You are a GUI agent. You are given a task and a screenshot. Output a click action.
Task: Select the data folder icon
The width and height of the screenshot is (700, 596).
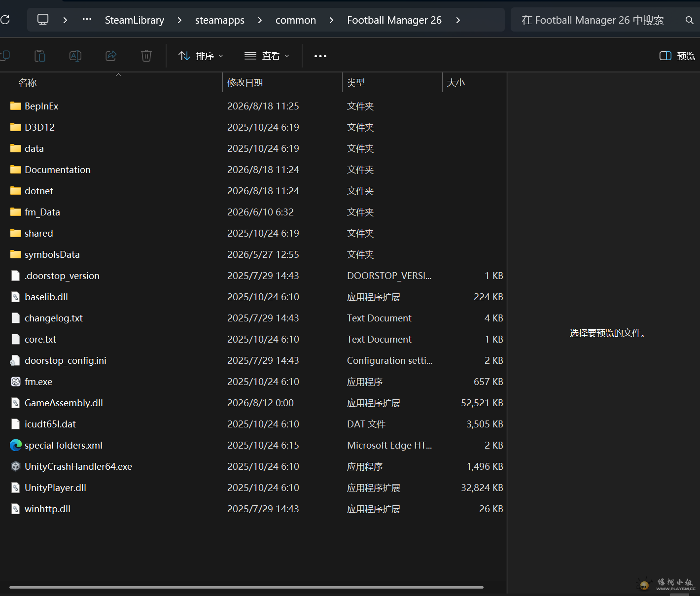tap(16, 148)
